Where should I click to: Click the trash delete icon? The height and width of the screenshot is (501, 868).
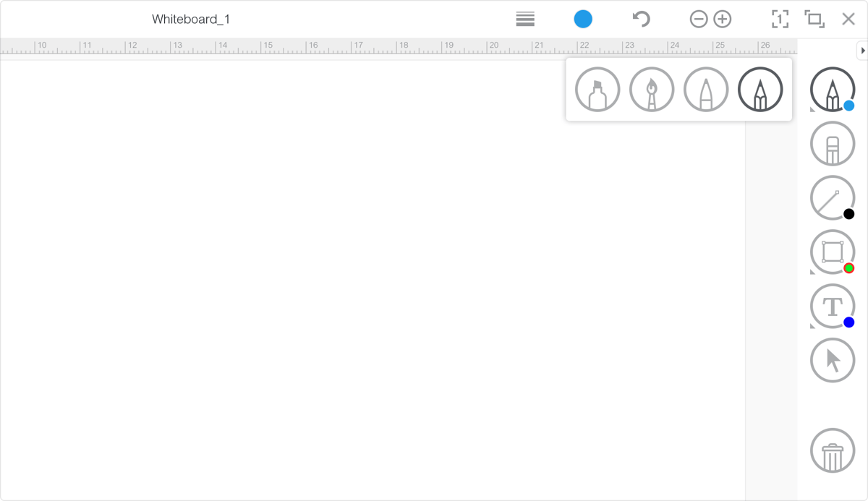click(832, 450)
